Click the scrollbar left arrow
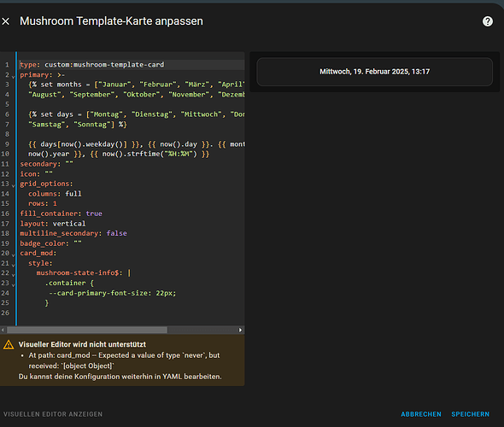This screenshot has height=427, width=504. (x=3, y=330)
